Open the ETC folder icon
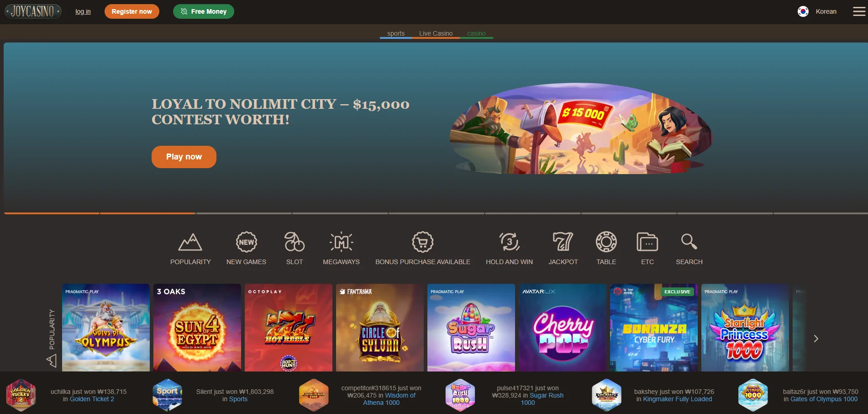Screen dimensions: 868x414 click(647, 242)
